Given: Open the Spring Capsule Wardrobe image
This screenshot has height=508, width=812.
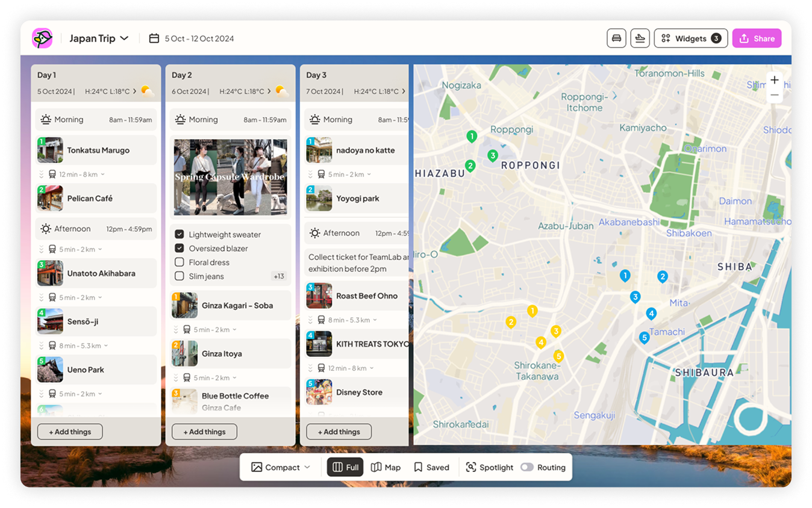Looking at the screenshot, I should tap(230, 177).
